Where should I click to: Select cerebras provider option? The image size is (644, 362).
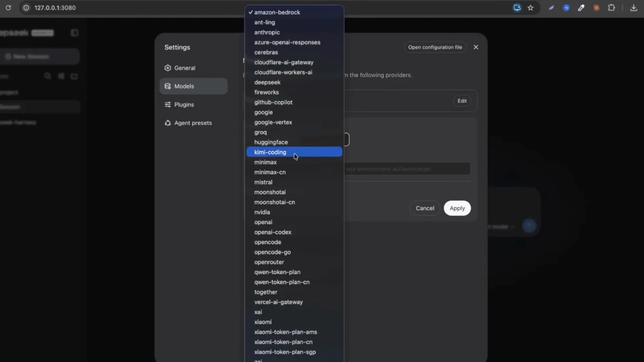point(294,52)
